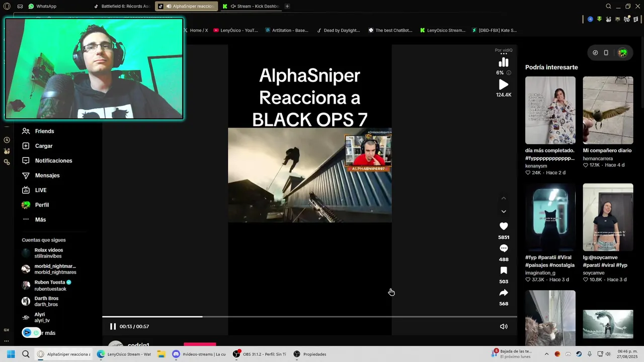
Task: Click the info icon beside 6%
Action: click(x=509, y=73)
